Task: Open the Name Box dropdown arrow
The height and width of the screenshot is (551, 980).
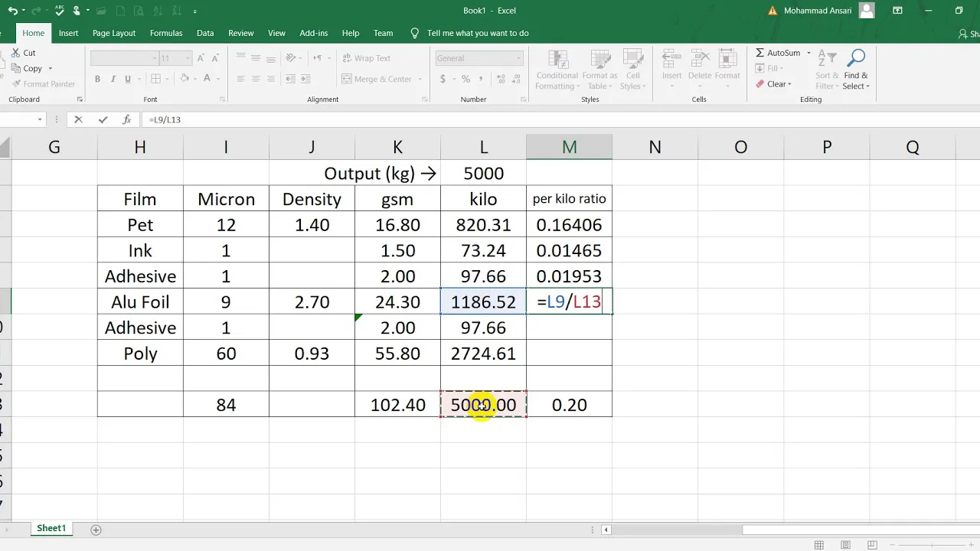Action: (40, 119)
